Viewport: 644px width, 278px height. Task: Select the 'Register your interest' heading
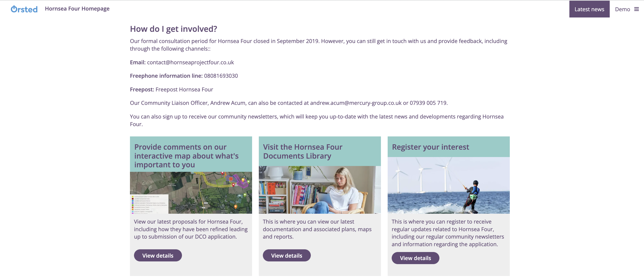point(430,147)
